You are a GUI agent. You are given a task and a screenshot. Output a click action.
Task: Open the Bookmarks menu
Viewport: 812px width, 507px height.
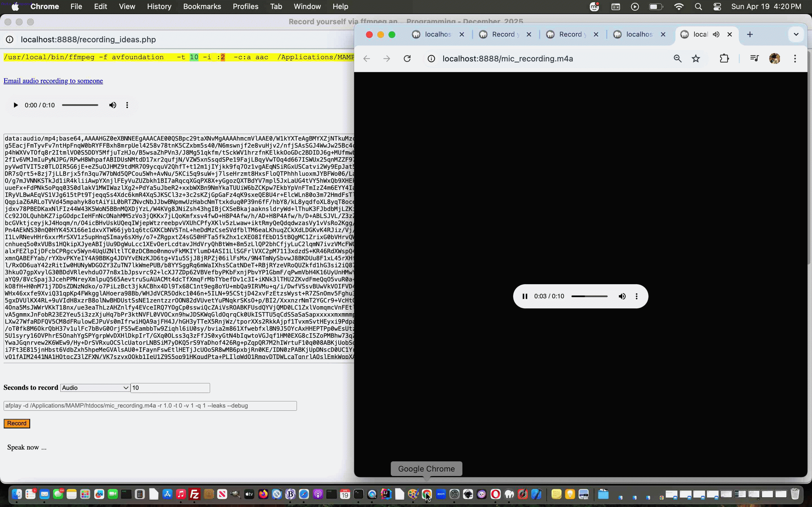pos(202,6)
